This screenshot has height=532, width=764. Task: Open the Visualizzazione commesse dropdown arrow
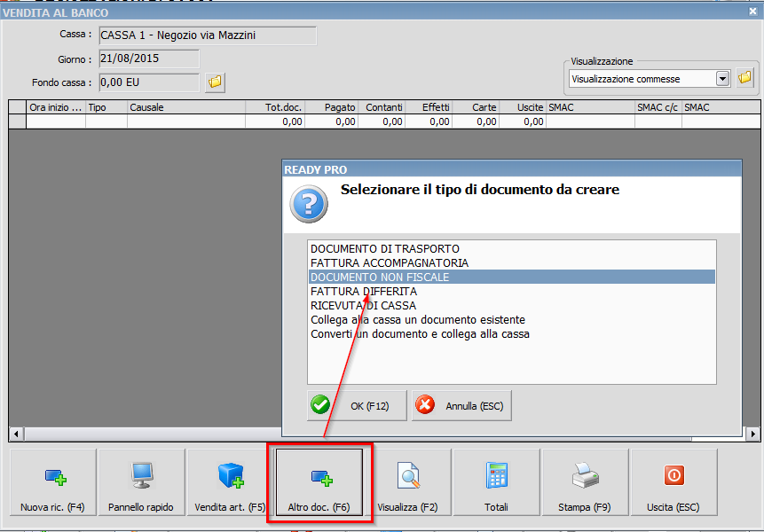(x=722, y=78)
